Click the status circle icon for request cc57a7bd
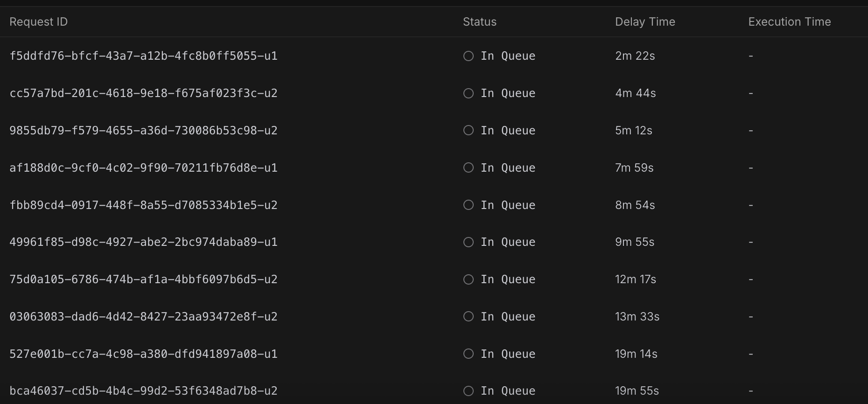The width and height of the screenshot is (868, 404). 469,93
